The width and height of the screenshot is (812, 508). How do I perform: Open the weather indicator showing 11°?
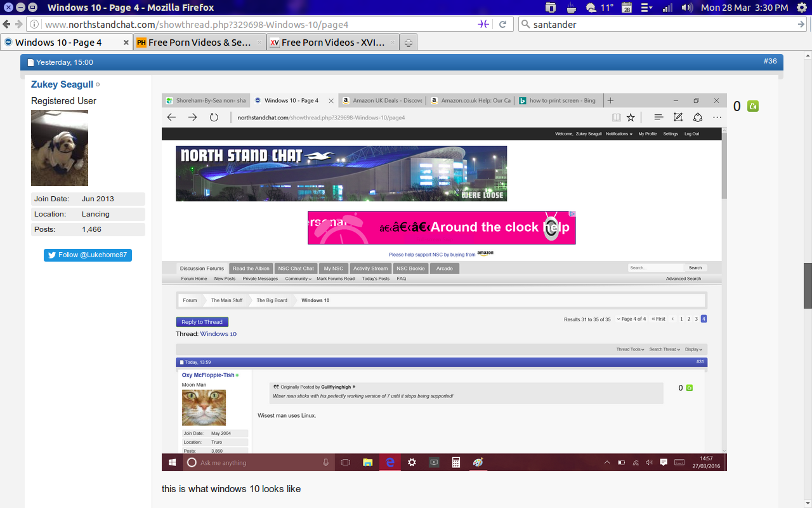click(599, 8)
